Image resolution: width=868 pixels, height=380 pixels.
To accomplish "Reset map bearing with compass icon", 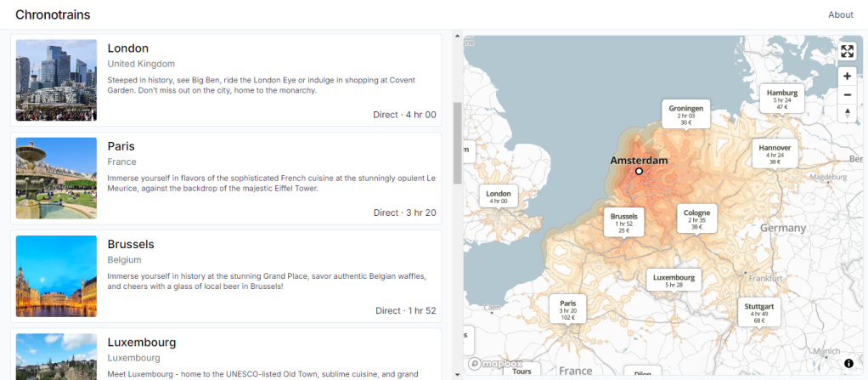I will click(x=847, y=113).
